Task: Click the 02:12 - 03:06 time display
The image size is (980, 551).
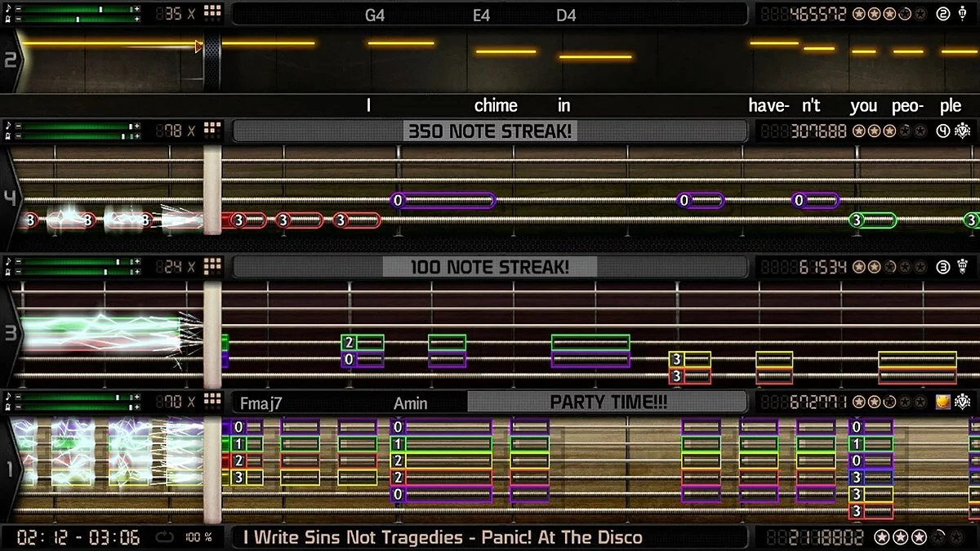Action: 78,537
